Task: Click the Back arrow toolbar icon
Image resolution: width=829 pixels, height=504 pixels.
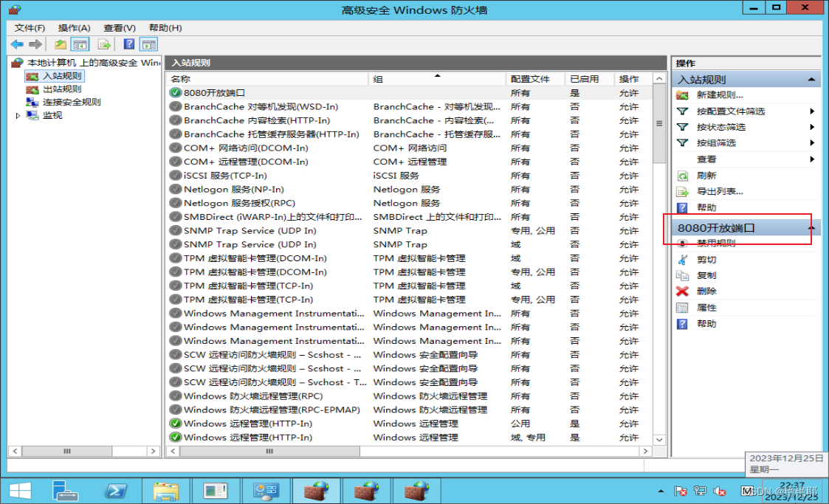Action: [17, 44]
